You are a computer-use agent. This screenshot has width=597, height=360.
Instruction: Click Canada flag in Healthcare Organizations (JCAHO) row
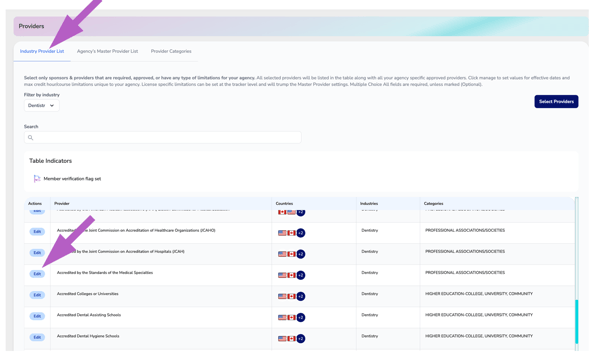tap(292, 233)
